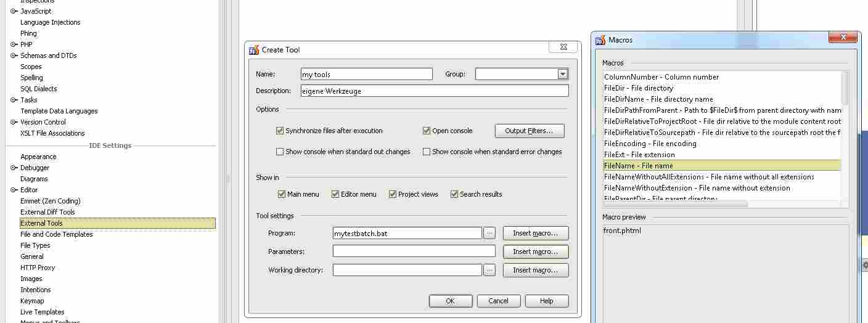Toggle Synchronize files after execution

click(x=280, y=131)
